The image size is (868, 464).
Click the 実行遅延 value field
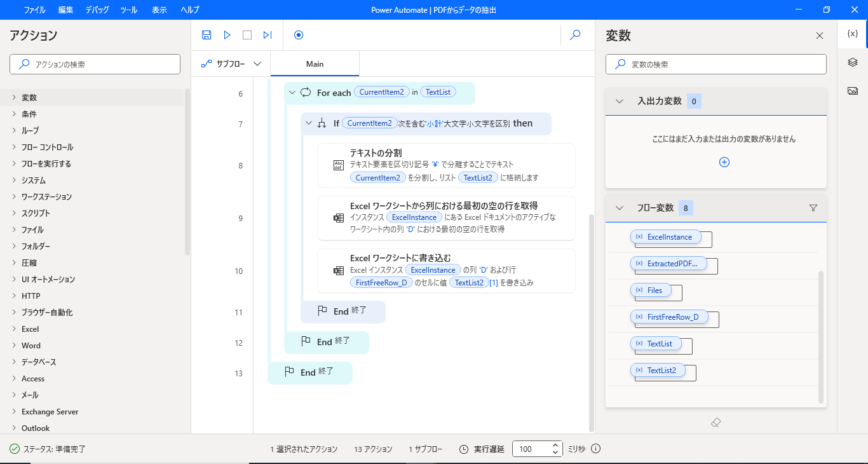tap(531, 449)
